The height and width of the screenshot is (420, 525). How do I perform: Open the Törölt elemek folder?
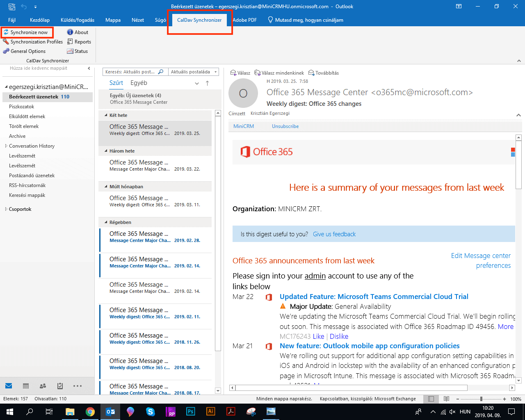point(24,126)
